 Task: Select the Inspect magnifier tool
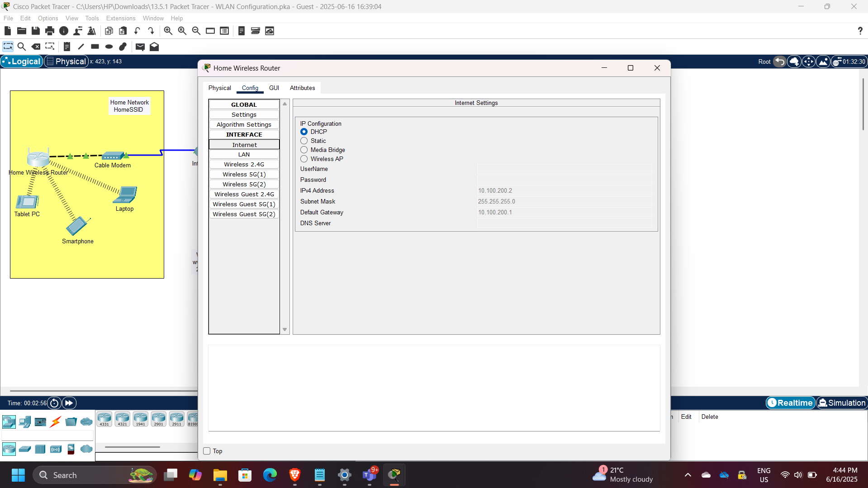pyautogui.click(x=22, y=47)
